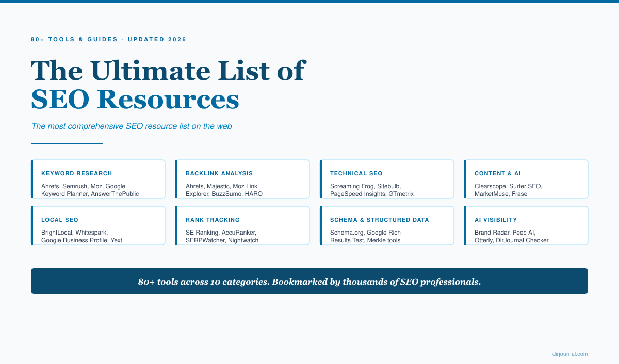This screenshot has height=364, width=619.
Task: Click 'SE Ranking, AccuRanker,' text
Action: (x=221, y=233)
